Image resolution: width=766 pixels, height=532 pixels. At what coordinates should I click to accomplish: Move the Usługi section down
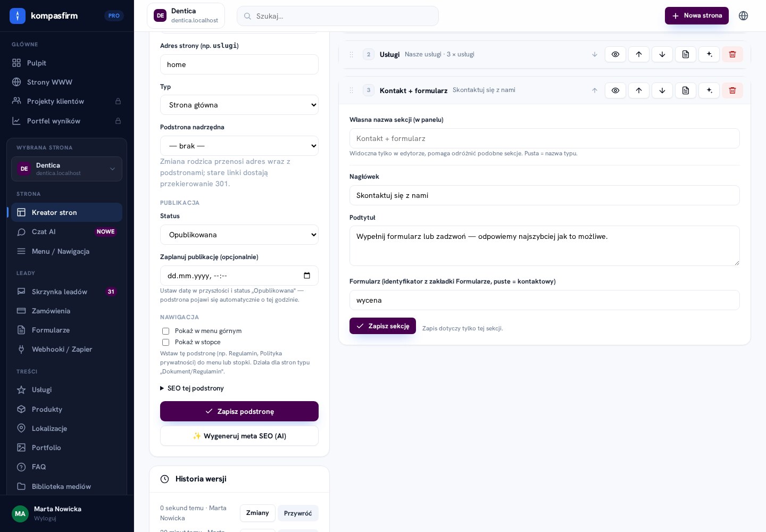pos(662,54)
